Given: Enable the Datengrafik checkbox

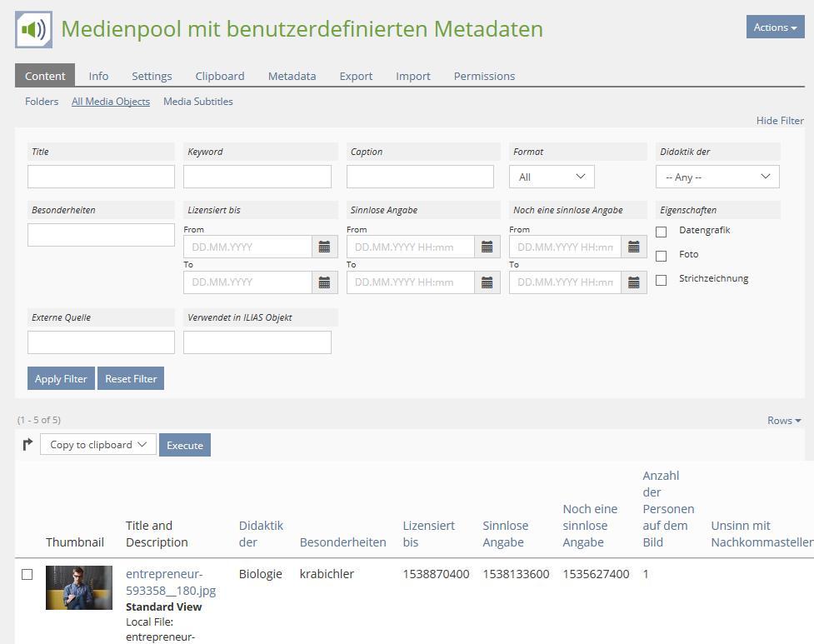Looking at the screenshot, I should pos(662,232).
